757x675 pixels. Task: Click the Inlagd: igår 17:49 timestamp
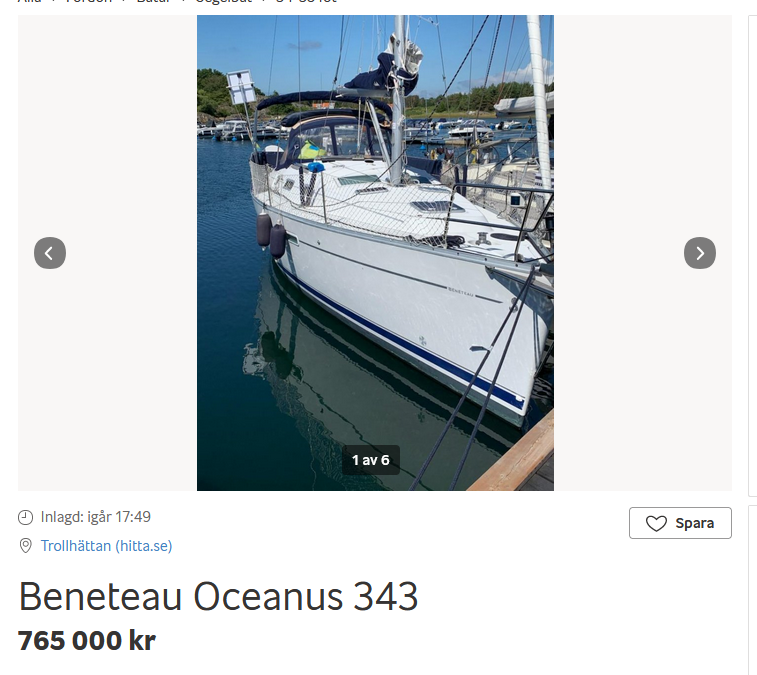(96, 517)
